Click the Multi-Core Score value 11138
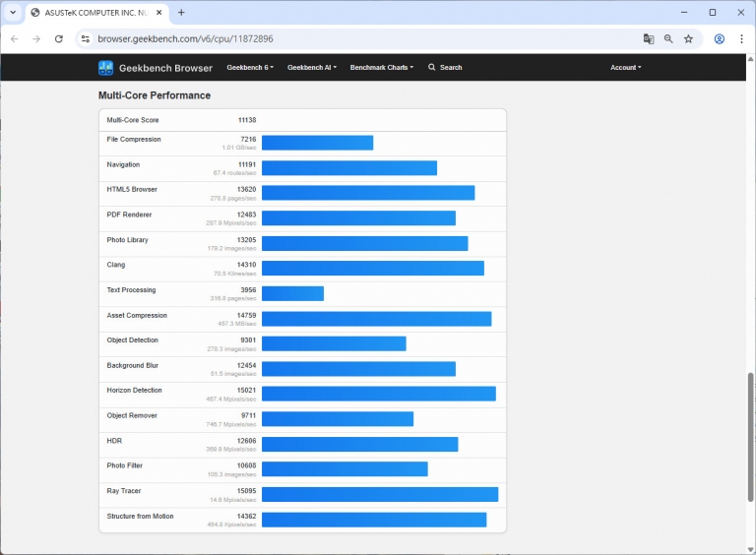This screenshot has height=555, width=756. 247,120
